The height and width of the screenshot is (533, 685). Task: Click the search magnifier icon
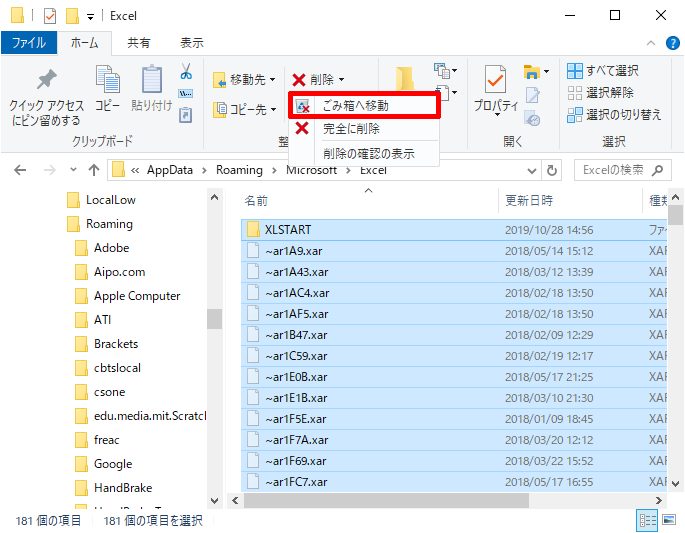click(x=657, y=170)
